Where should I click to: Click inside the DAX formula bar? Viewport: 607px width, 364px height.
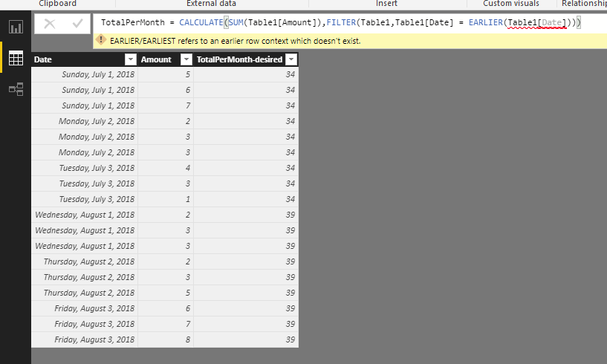(x=348, y=22)
